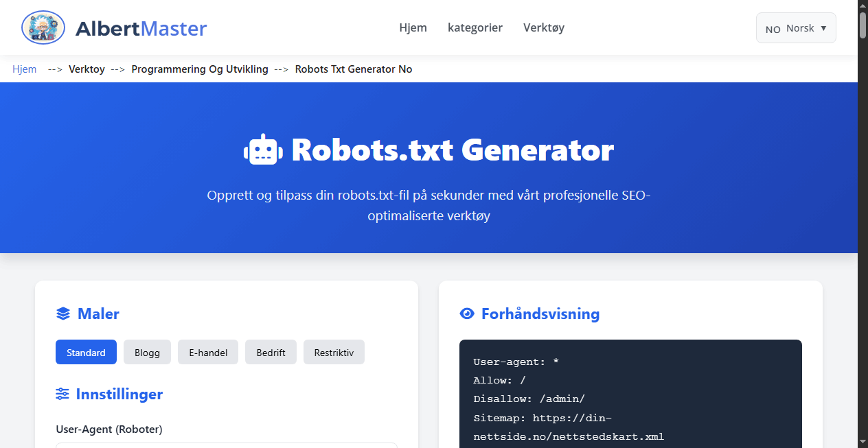Select the Bedrift template

[x=271, y=352]
